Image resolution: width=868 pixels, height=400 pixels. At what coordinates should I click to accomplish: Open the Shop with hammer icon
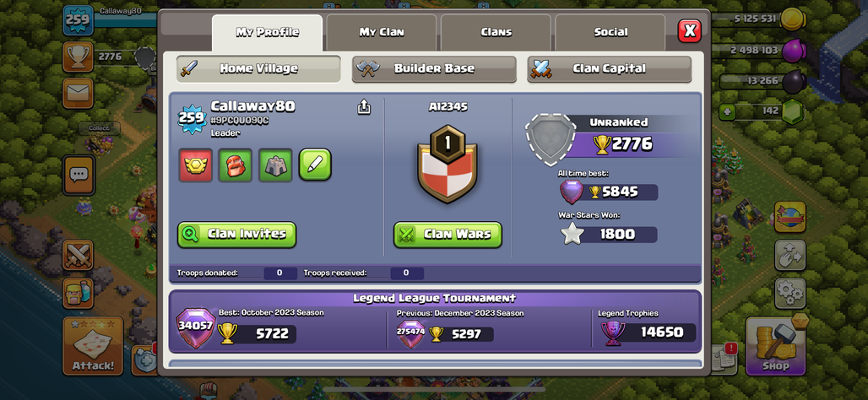tap(774, 346)
